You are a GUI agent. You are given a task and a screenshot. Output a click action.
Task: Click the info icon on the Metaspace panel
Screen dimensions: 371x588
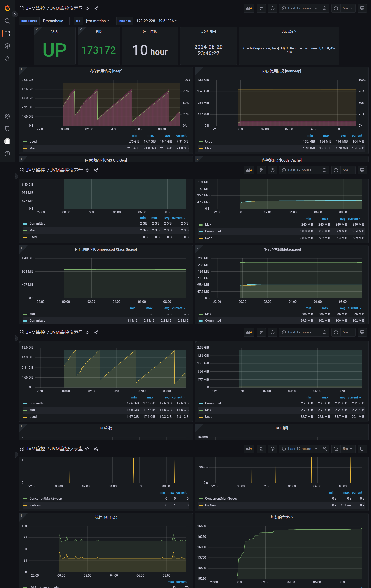[x=197, y=248]
